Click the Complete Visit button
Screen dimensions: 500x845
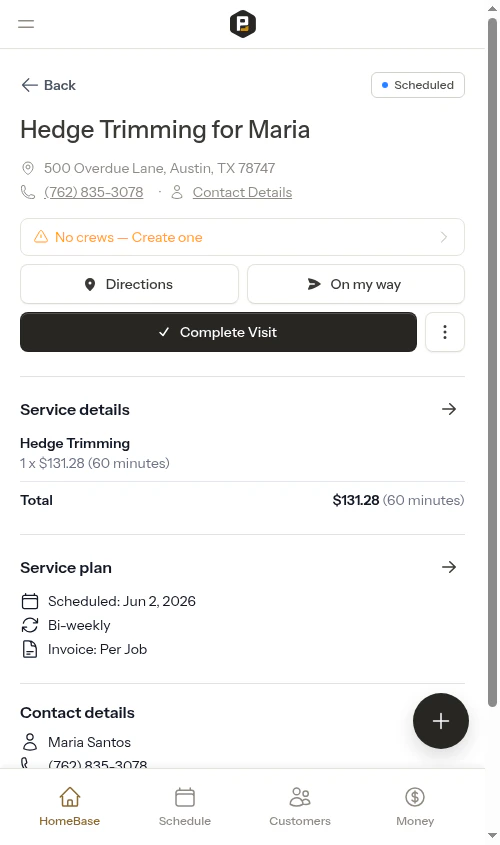[x=218, y=332]
